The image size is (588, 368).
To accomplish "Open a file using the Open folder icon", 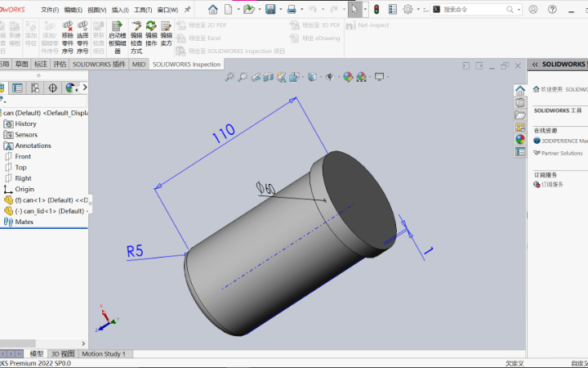I will (248, 9).
